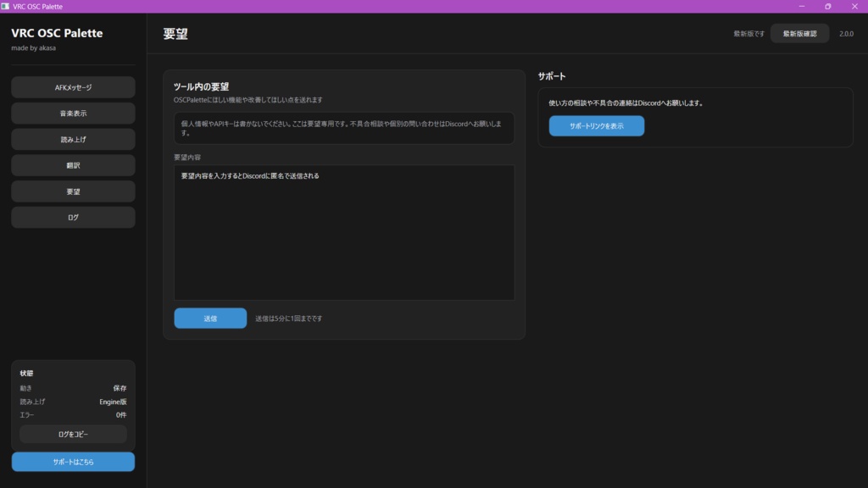Click the サポートはこちら button

coord(73,462)
